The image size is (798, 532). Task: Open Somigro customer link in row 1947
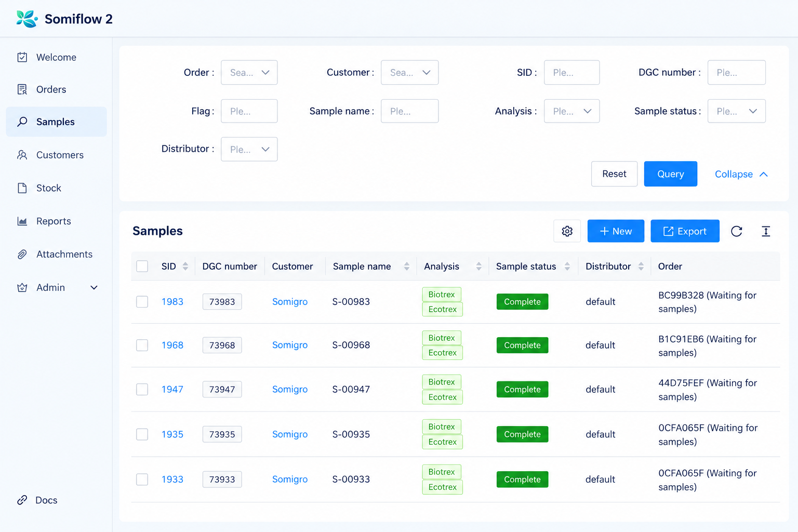point(290,390)
